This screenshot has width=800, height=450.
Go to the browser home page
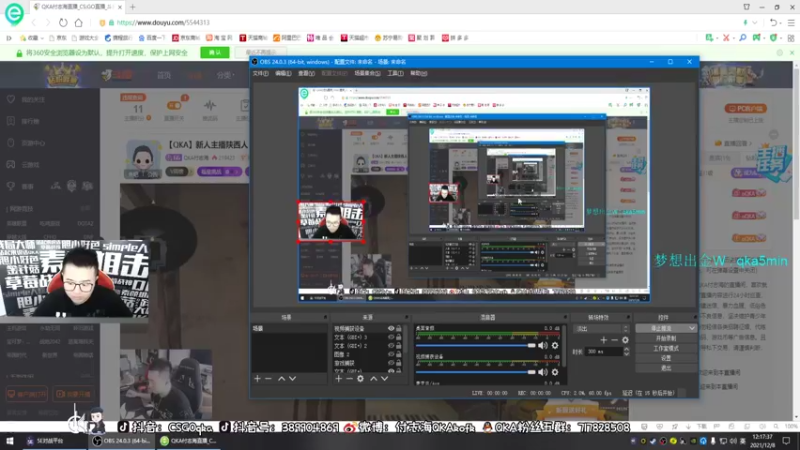[x=79, y=22]
